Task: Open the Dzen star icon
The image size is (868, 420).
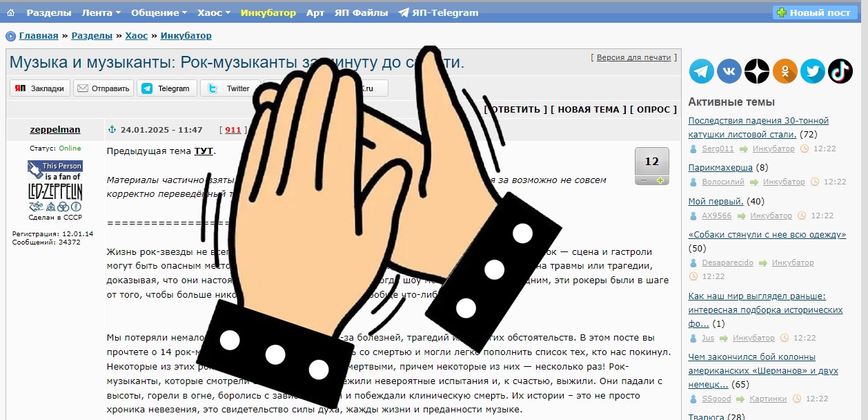Action: point(757,70)
